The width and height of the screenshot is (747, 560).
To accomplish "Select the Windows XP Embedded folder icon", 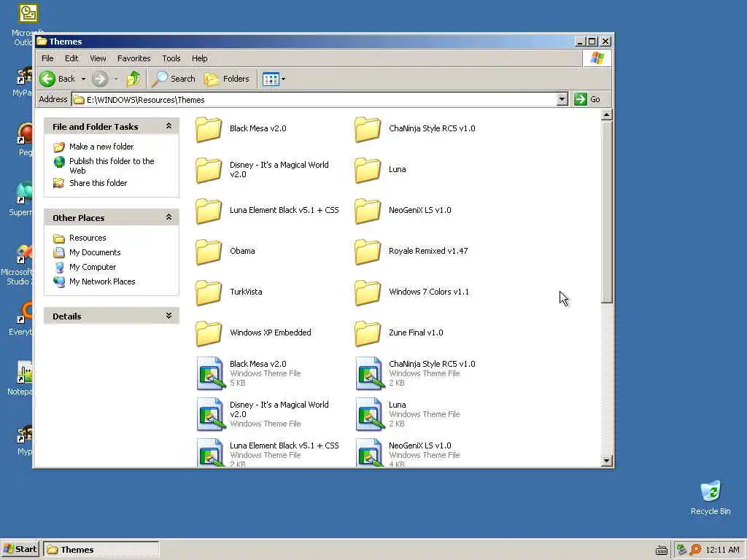I will point(209,333).
